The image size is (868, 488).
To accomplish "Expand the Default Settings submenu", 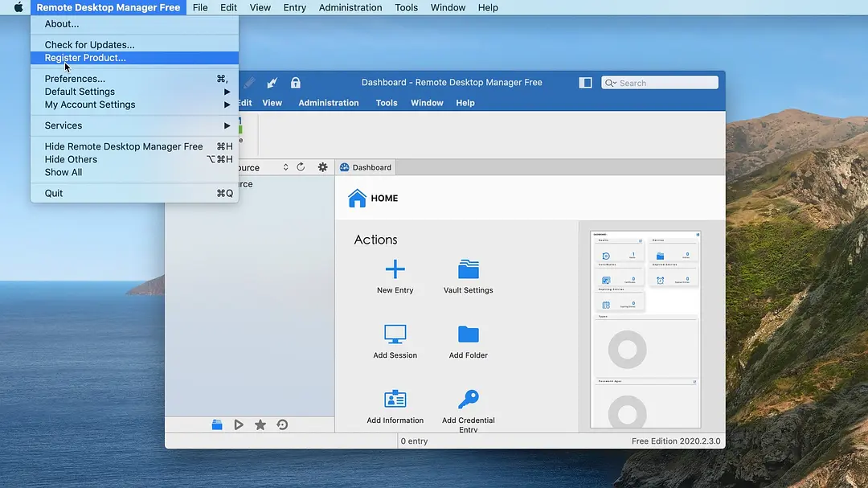I will 134,92.
